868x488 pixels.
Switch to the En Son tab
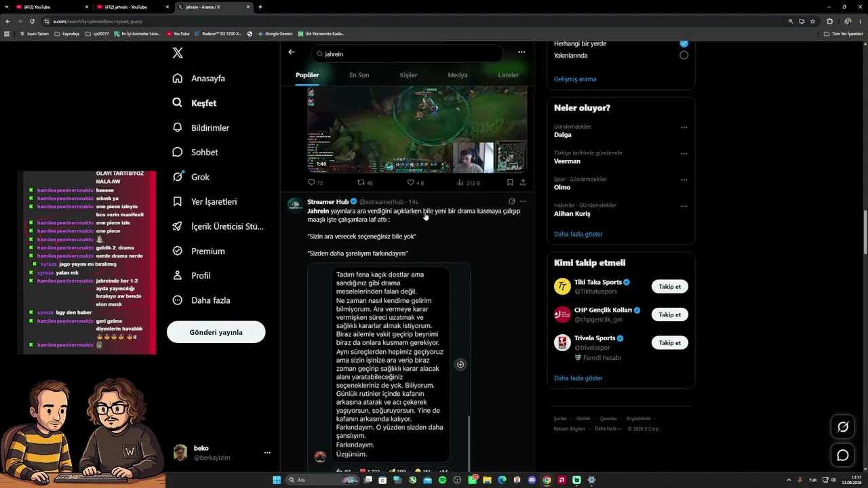pos(359,75)
